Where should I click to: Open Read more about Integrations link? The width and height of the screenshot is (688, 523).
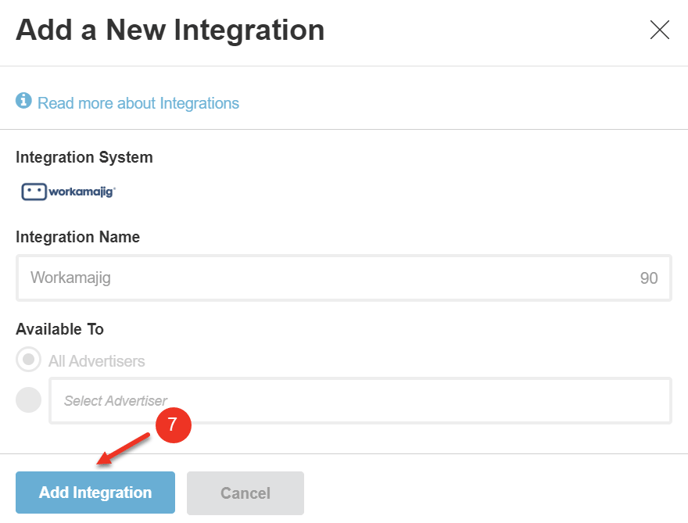pyautogui.click(x=138, y=103)
